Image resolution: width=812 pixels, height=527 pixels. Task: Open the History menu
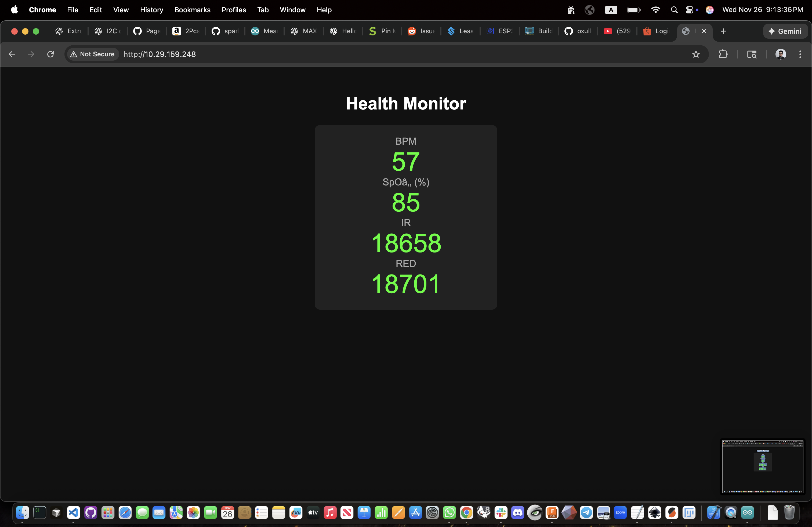coord(151,10)
